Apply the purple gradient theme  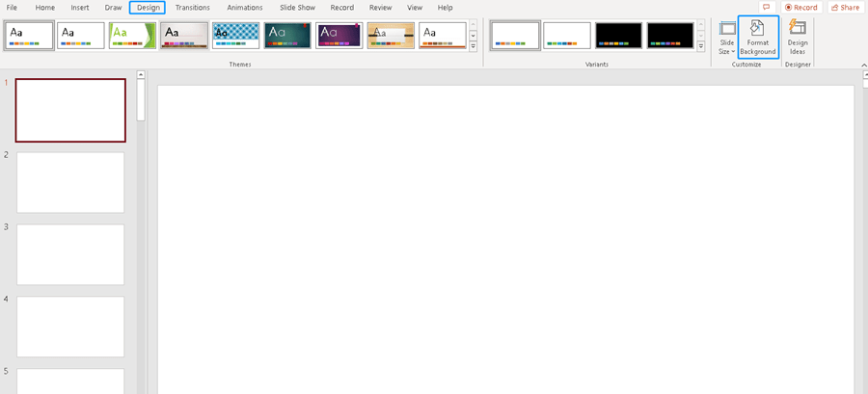(x=339, y=36)
